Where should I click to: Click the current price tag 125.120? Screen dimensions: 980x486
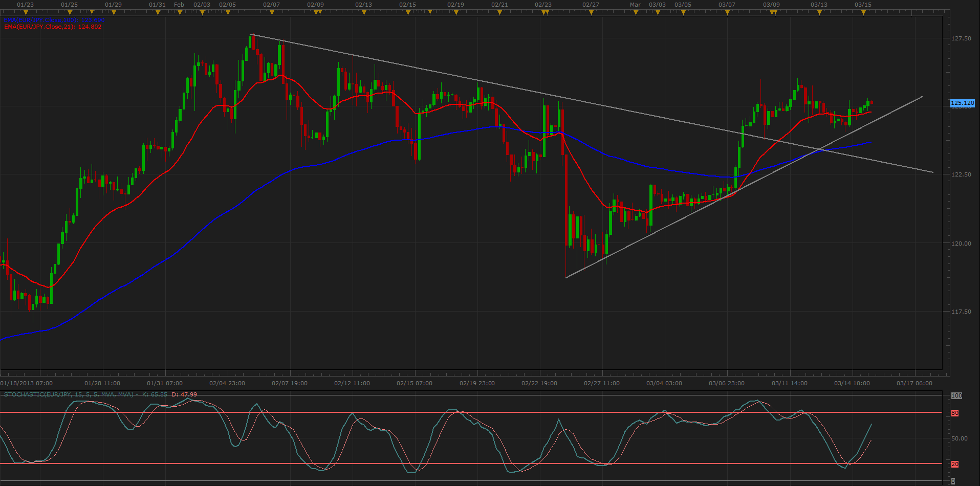point(962,103)
